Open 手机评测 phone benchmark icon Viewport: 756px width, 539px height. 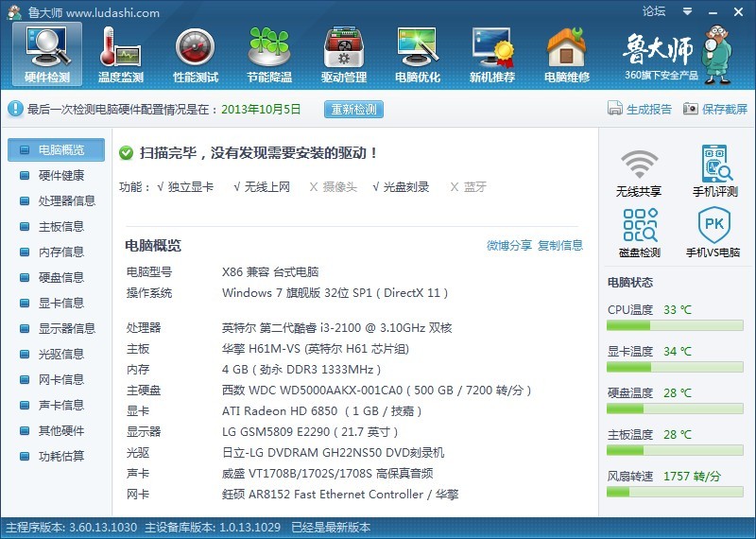(x=714, y=172)
